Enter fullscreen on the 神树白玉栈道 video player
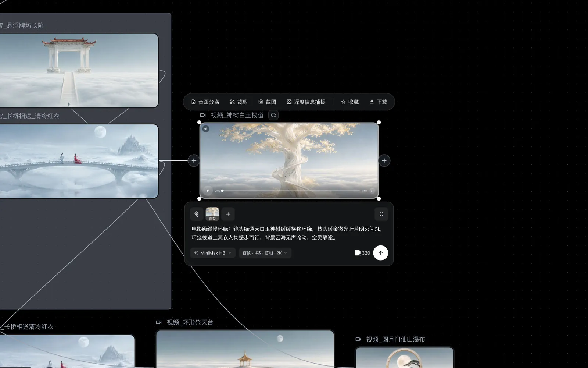Image resolution: width=588 pixels, height=368 pixels. coord(372,191)
